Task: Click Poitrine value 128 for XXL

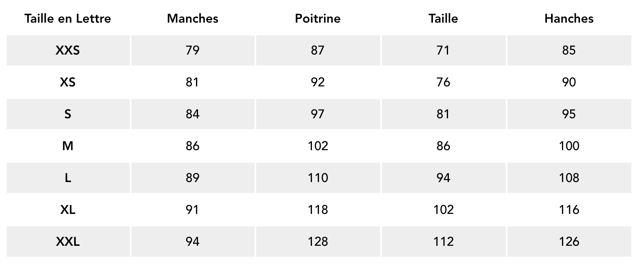Action: pos(317,242)
